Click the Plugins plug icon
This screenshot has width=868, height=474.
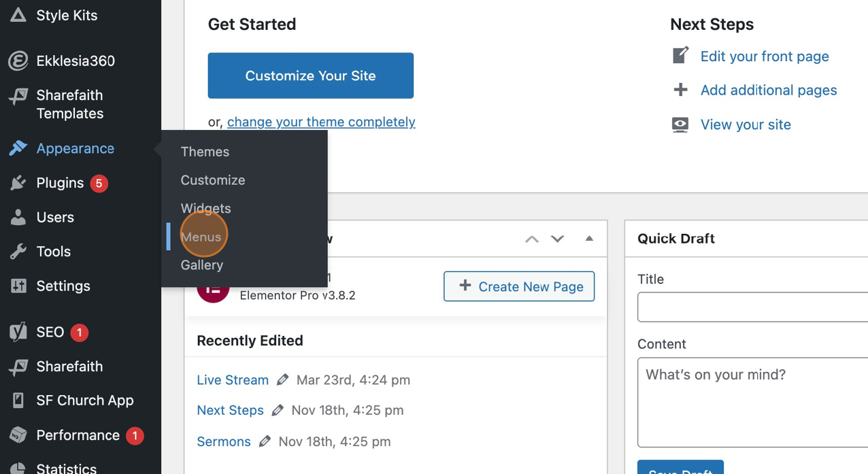[x=18, y=182]
